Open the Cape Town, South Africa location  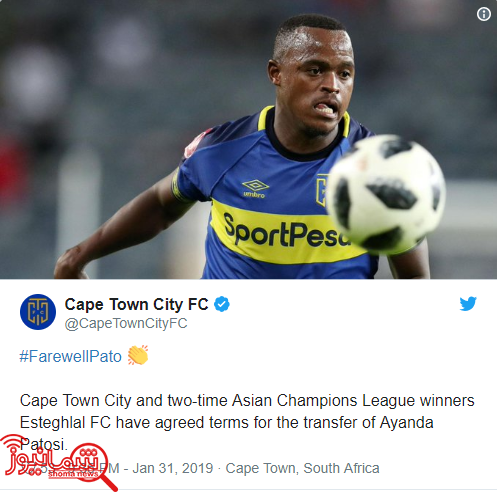coord(302,468)
